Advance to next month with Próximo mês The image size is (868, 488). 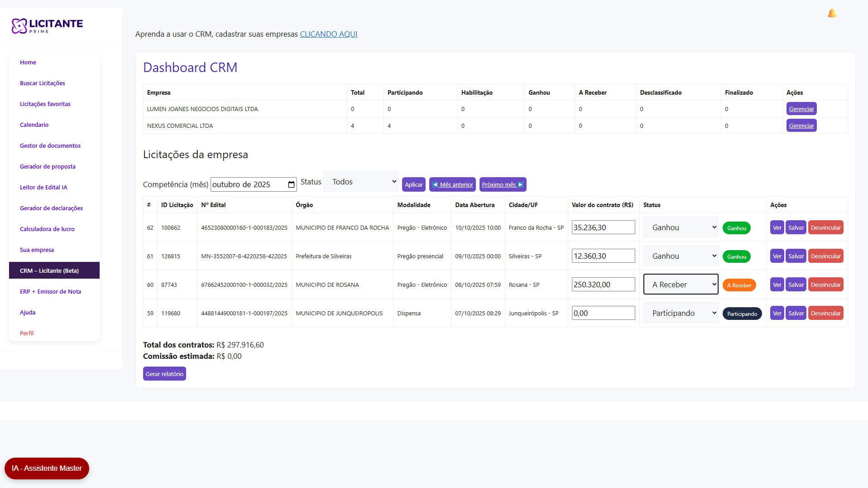[502, 184]
